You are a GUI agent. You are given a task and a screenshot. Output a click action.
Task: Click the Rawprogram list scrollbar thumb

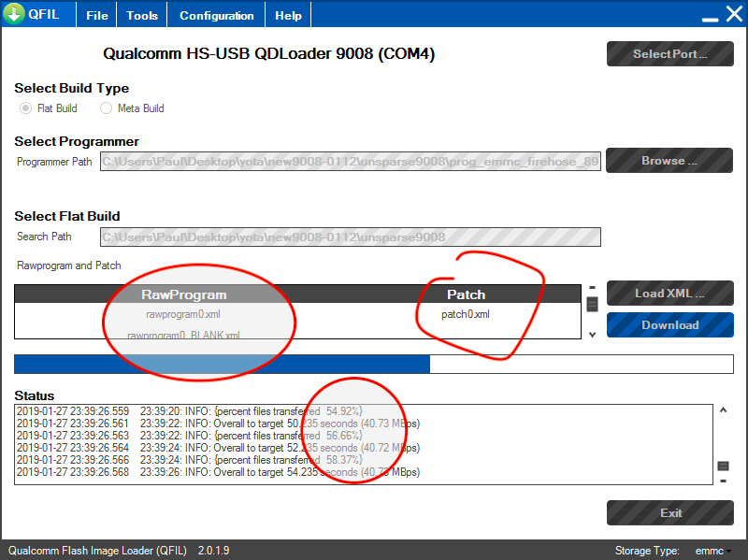click(x=592, y=304)
